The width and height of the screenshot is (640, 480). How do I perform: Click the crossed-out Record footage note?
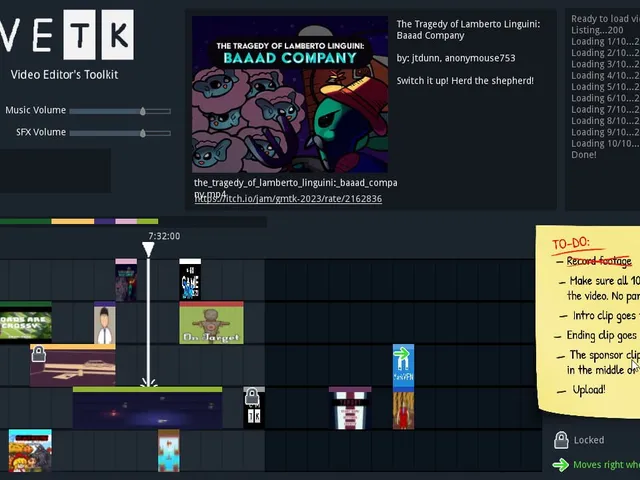pos(599,261)
